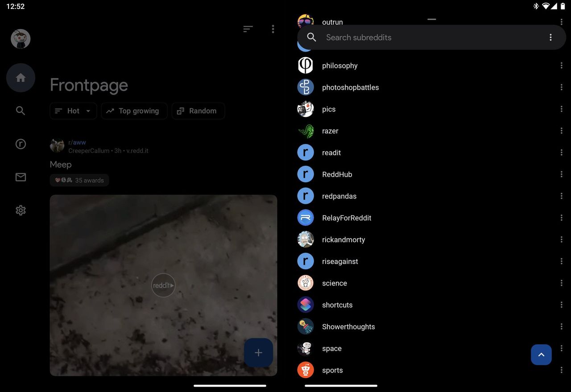The width and height of the screenshot is (571, 392).
Task: Open options for redpandas subreddit
Action: (x=561, y=196)
